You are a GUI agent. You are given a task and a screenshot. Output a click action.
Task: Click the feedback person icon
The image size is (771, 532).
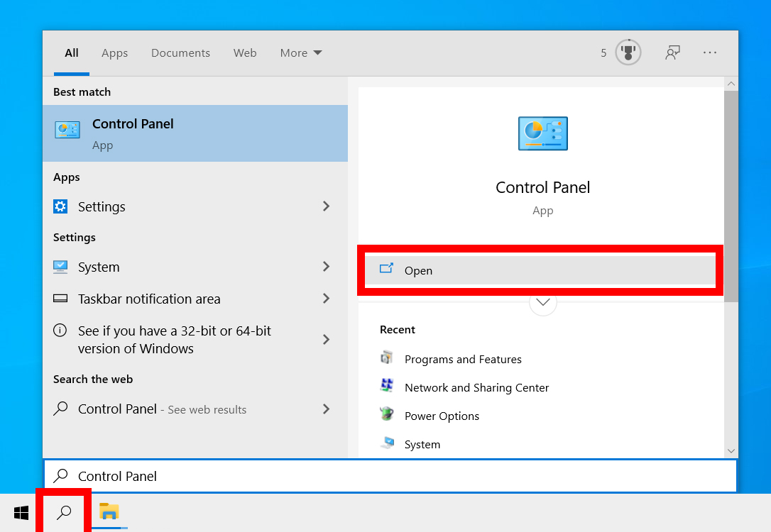pos(672,52)
